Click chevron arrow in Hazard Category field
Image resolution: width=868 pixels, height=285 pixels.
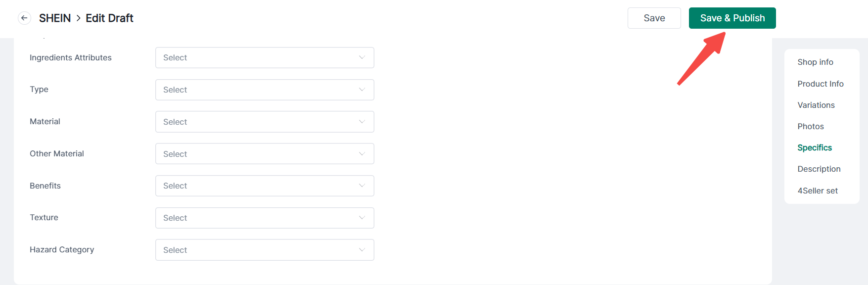(x=362, y=250)
